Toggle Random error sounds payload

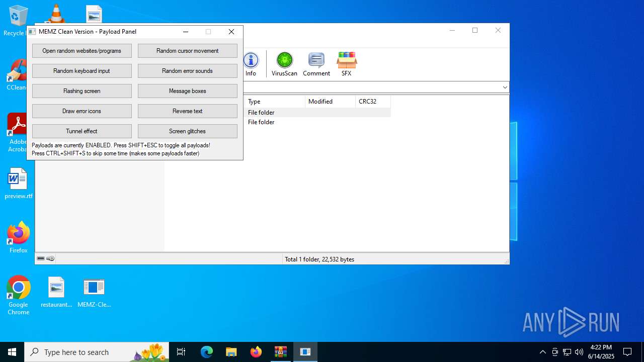[x=188, y=71]
